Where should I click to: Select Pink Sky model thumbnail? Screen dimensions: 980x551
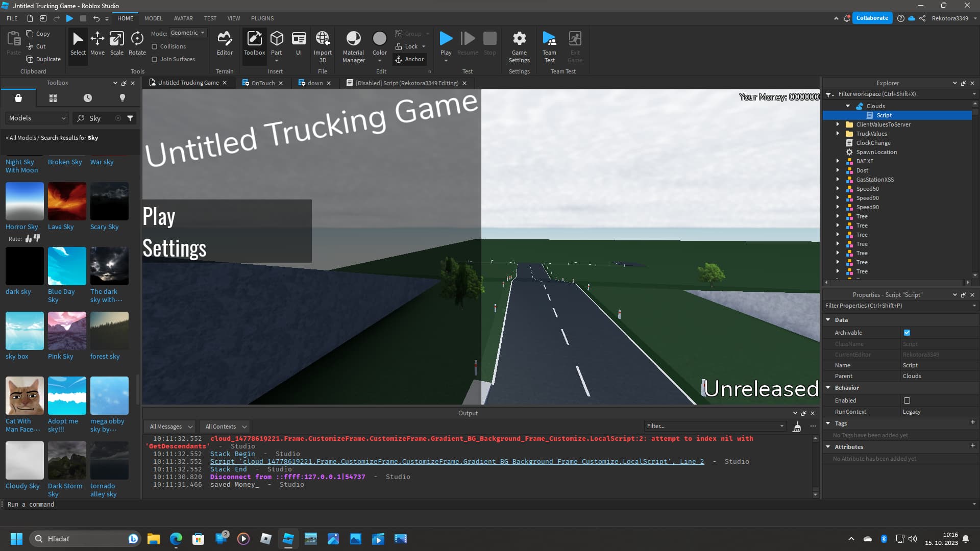[x=67, y=331]
